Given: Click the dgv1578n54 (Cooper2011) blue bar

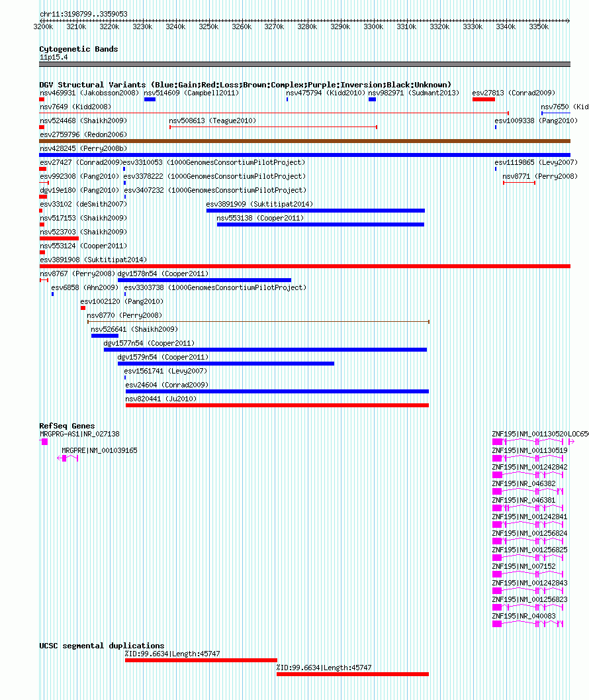Looking at the screenshot, I should point(204,280).
